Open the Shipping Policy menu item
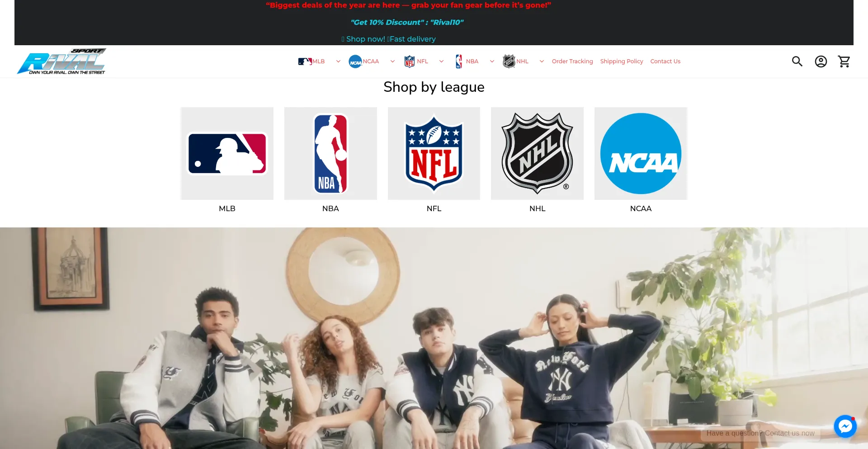Image resolution: width=868 pixels, height=449 pixels. [x=622, y=61]
